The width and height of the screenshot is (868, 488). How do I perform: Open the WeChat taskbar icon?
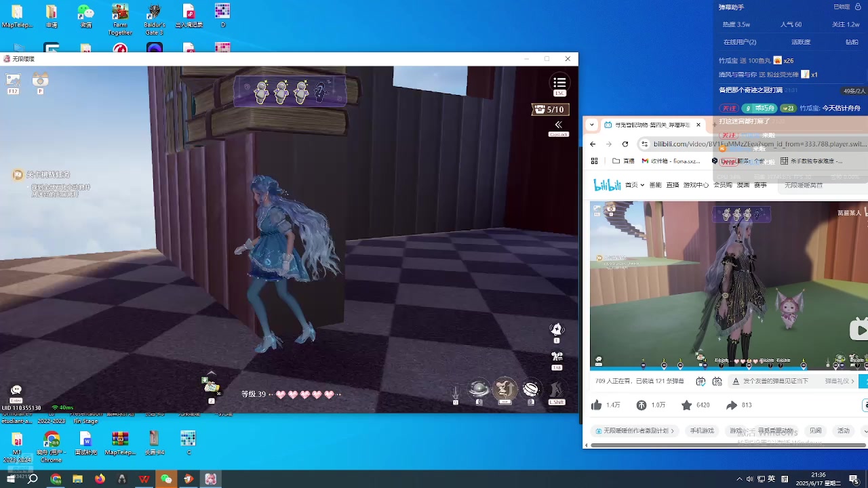pyautogui.click(x=166, y=479)
